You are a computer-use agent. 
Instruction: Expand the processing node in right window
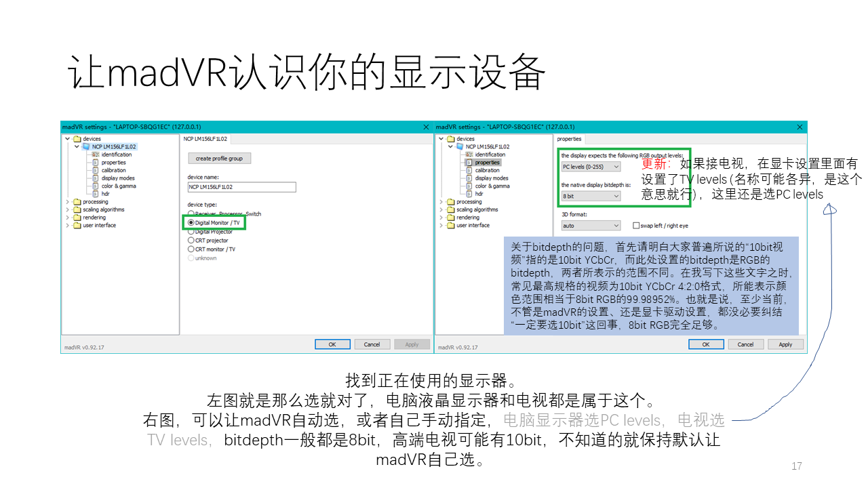click(441, 202)
